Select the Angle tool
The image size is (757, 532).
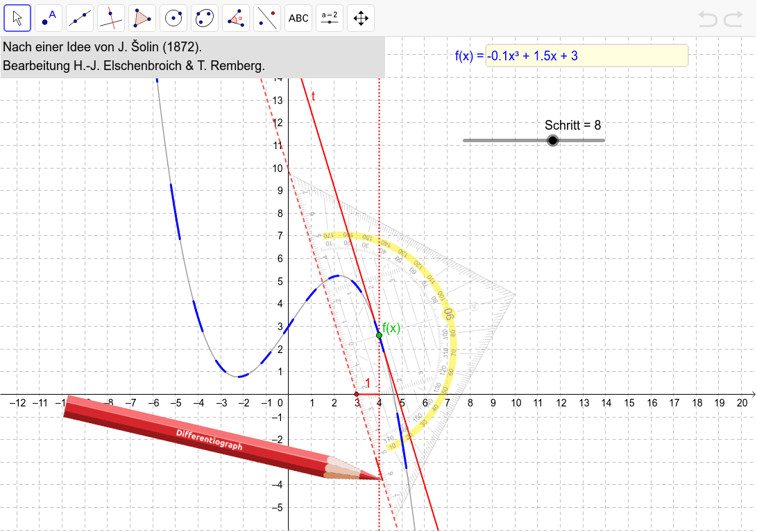[x=236, y=18]
